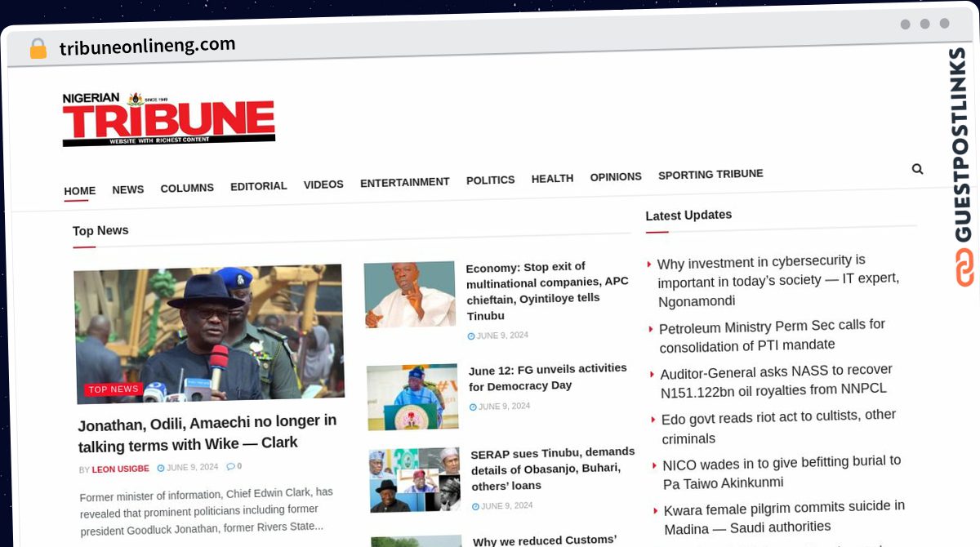Open Why we reduced Customs' headline

546,540
